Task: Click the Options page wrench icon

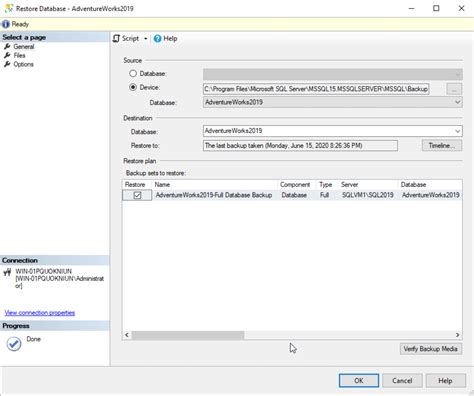Action: [7, 64]
